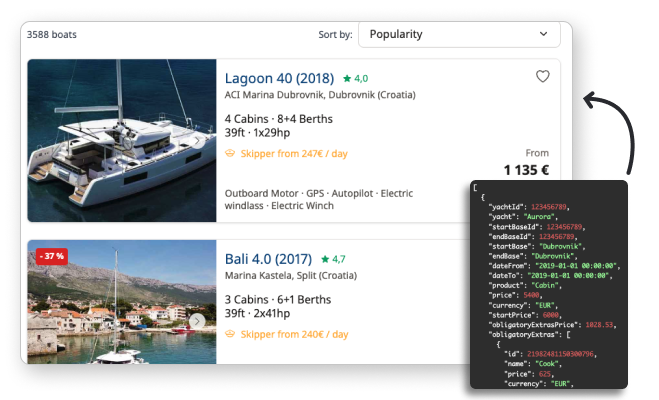Click the chevron arrow in sort dropdown
The width and height of the screenshot is (659, 400).
[543, 34]
